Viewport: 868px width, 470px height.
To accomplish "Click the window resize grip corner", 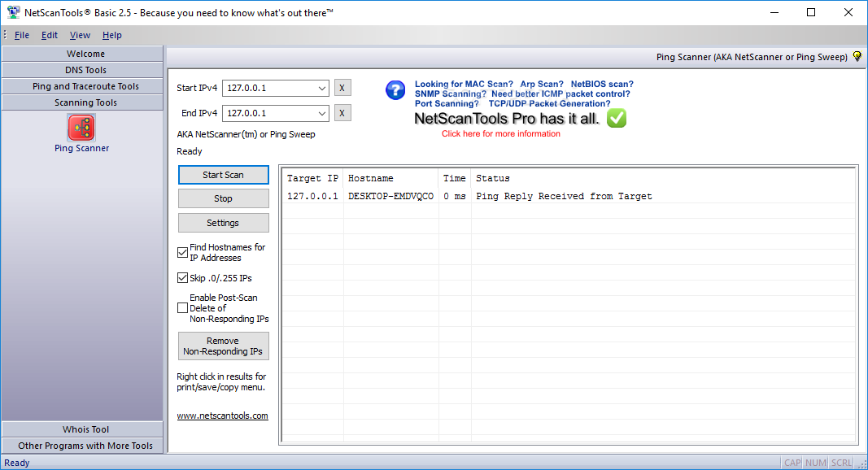I will 862,464.
